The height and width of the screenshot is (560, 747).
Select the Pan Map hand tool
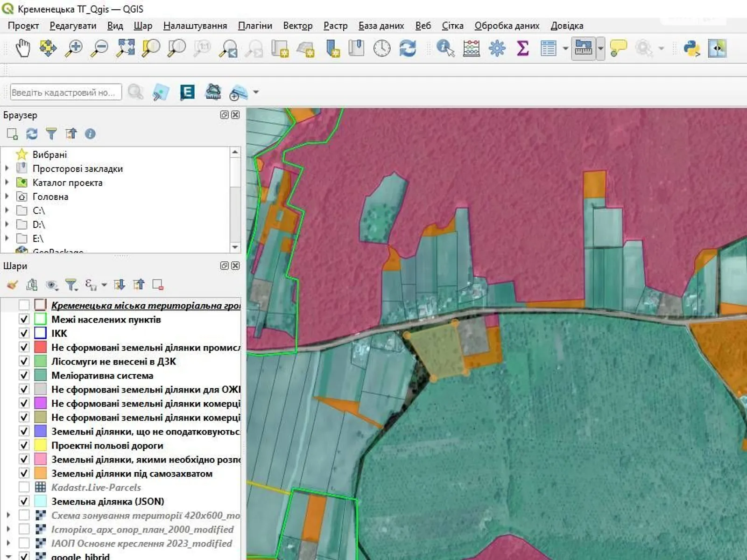coord(22,48)
